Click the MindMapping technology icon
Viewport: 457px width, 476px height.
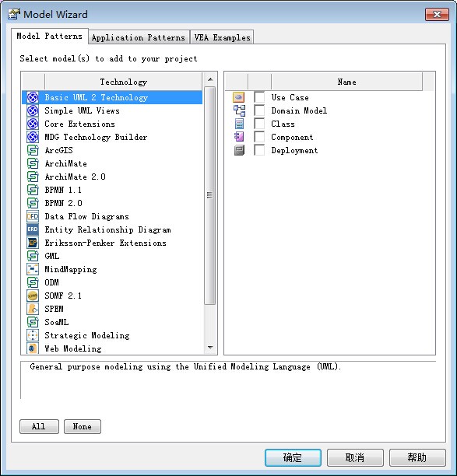click(x=33, y=269)
